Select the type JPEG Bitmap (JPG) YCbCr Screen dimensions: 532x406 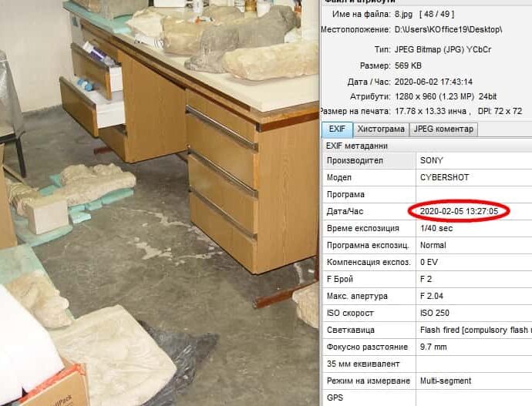pos(443,50)
